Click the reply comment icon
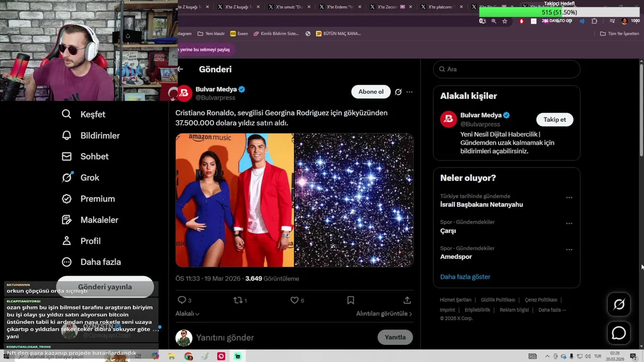The width and height of the screenshot is (644, 362). [x=182, y=300]
